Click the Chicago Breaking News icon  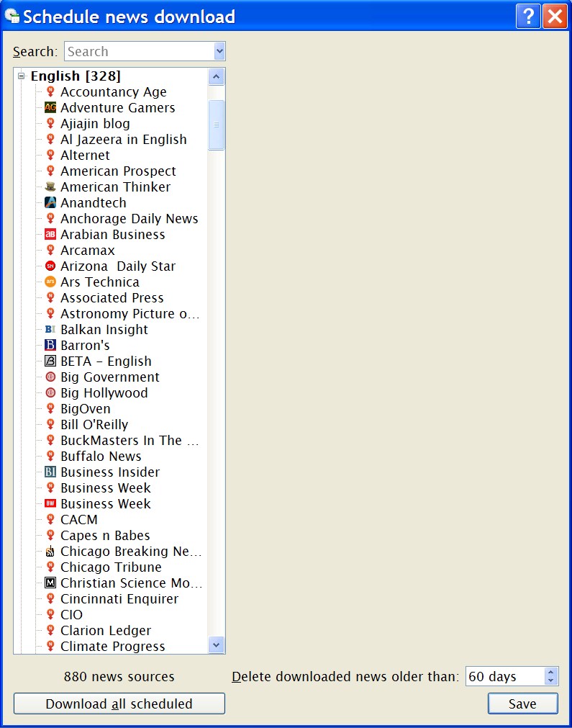pos(50,551)
